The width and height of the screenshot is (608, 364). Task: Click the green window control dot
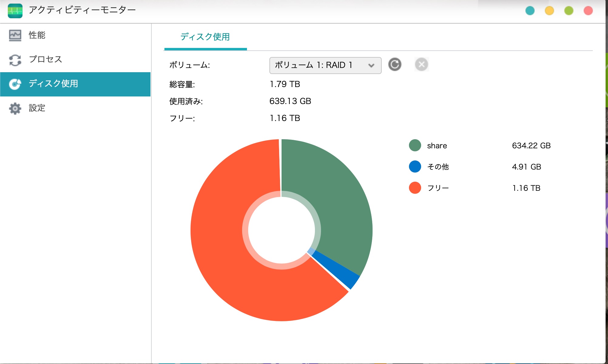569,11
